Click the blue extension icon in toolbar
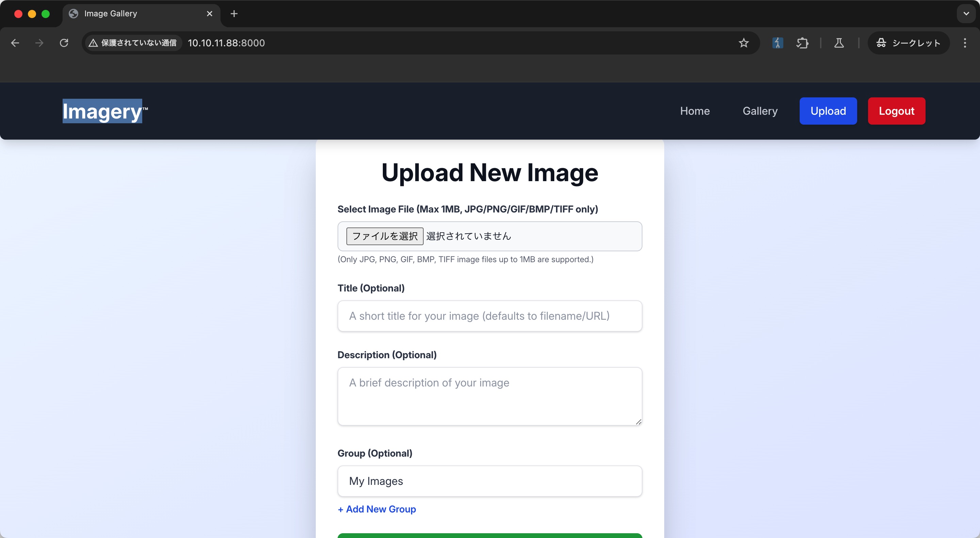Image resolution: width=980 pixels, height=538 pixels. (x=777, y=43)
